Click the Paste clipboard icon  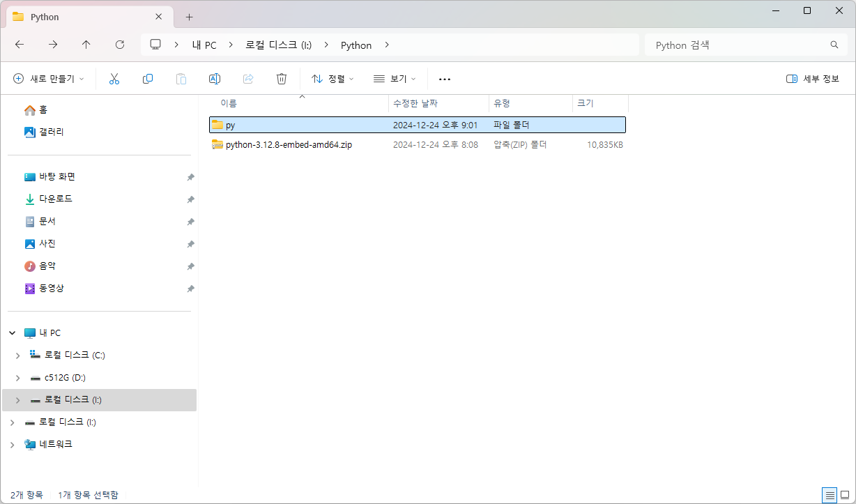click(x=181, y=79)
